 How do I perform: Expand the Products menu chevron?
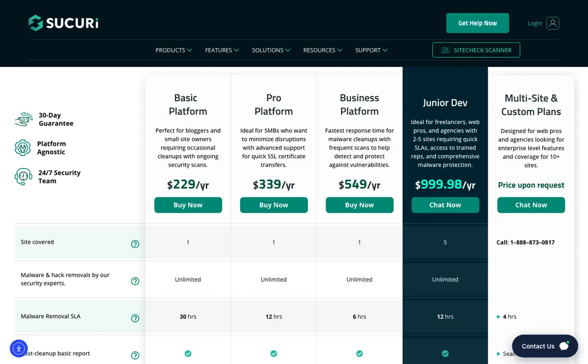[189, 50]
